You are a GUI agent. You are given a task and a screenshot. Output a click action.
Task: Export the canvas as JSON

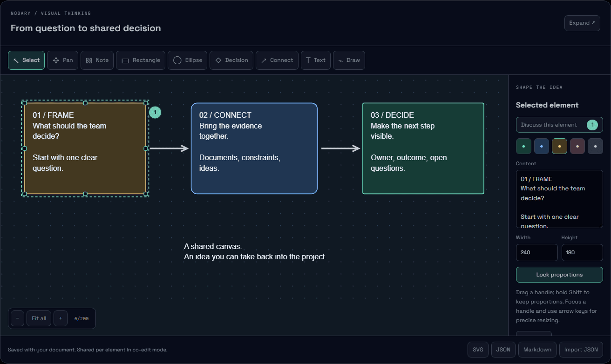click(503, 350)
